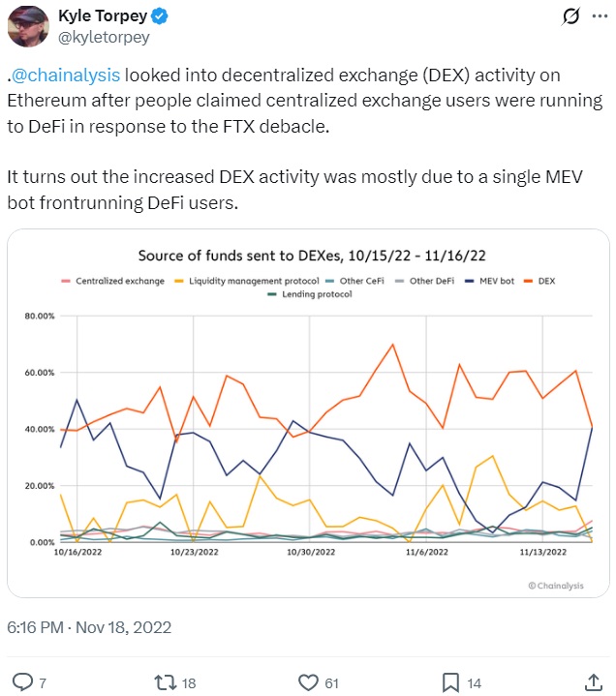Viewport: 616px width, 696px height.
Task: Bookmark this tweet
Action: [449, 682]
